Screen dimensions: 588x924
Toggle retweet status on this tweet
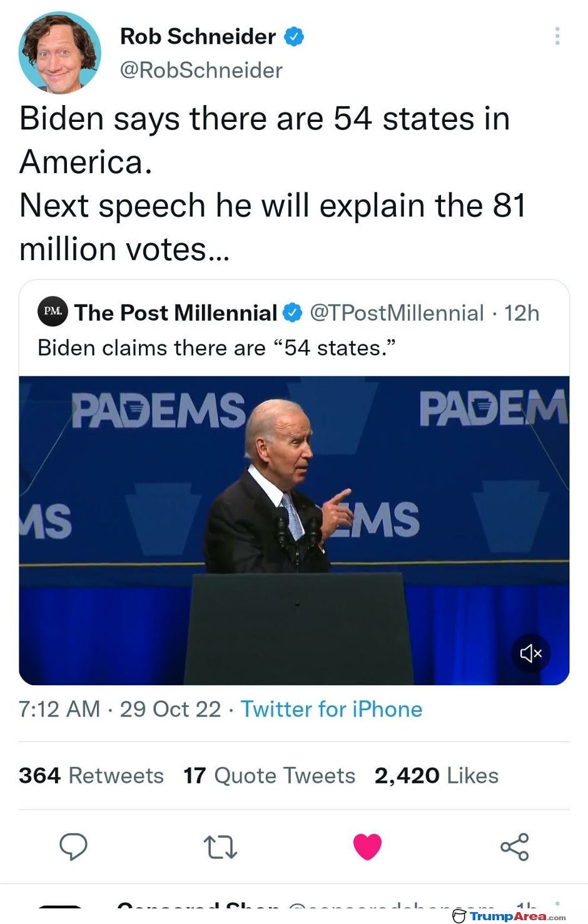click(x=220, y=848)
